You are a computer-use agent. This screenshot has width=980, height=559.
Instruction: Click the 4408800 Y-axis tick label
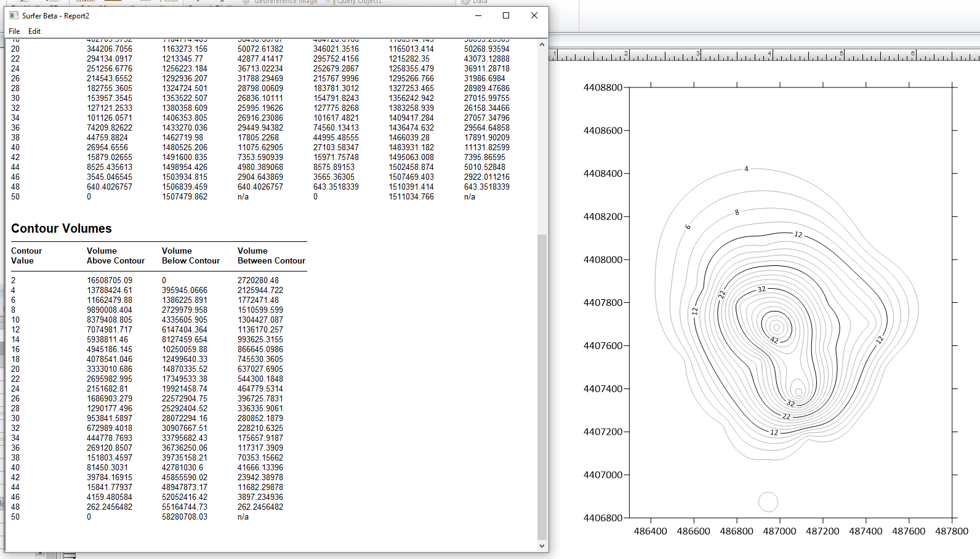coord(603,87)
